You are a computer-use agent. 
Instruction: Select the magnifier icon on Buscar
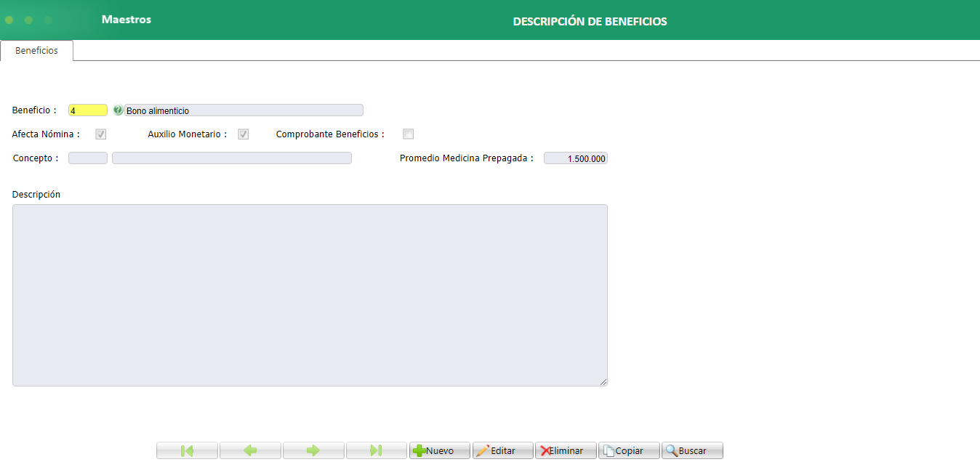(672, 450)
